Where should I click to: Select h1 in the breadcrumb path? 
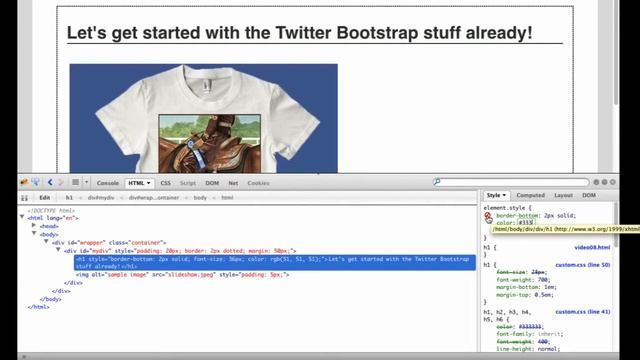[x=69, y=198]
